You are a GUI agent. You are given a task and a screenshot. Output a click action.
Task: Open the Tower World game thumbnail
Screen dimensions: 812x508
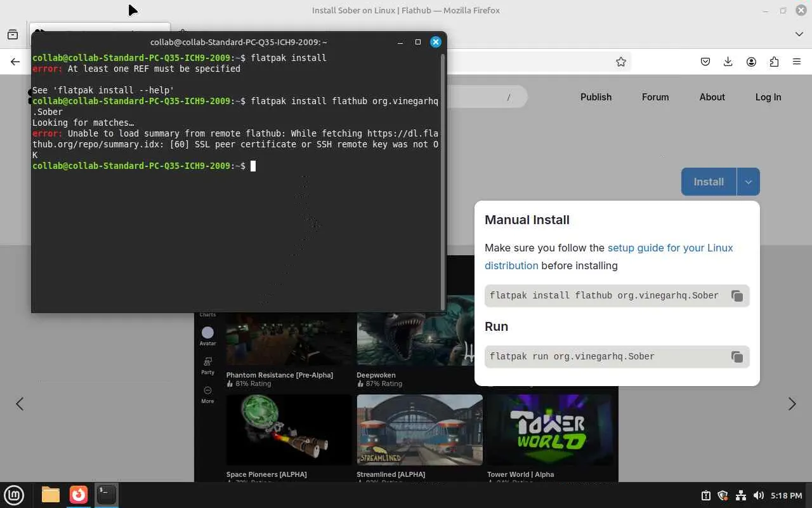pyautogui.click(x=550, y=430)
